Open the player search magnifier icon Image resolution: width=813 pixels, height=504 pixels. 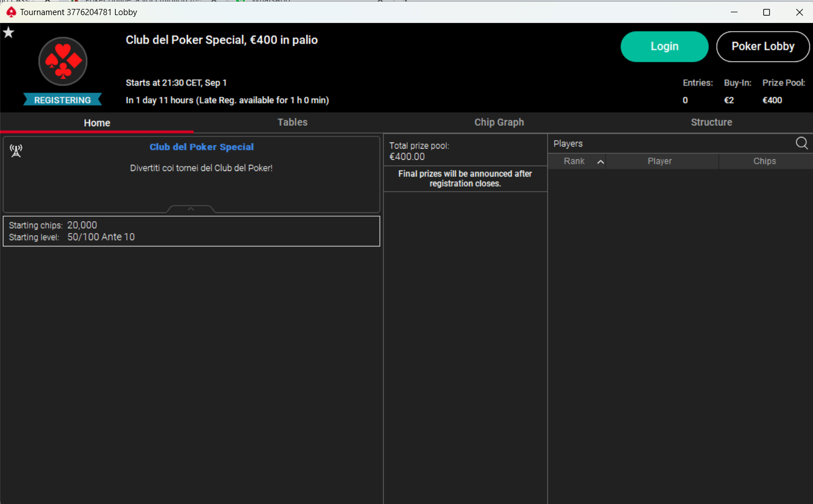(801, 144)
